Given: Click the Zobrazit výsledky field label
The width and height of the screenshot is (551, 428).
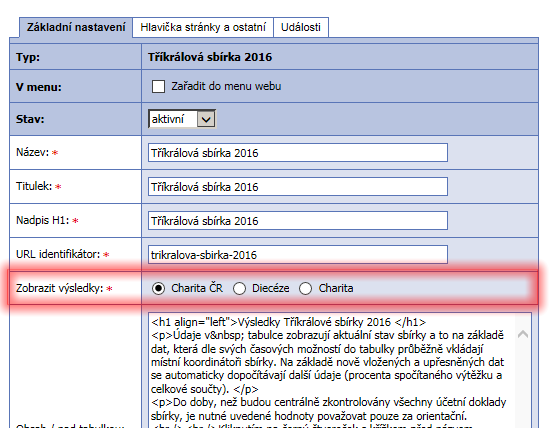Looking at the screenshot, I should [x=60, y=288].
